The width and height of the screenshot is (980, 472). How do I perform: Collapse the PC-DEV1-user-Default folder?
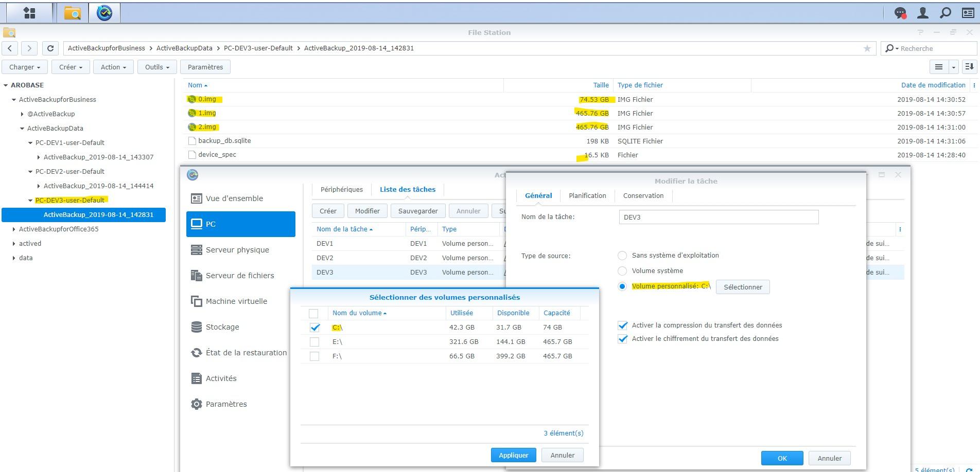coord(30,143)
